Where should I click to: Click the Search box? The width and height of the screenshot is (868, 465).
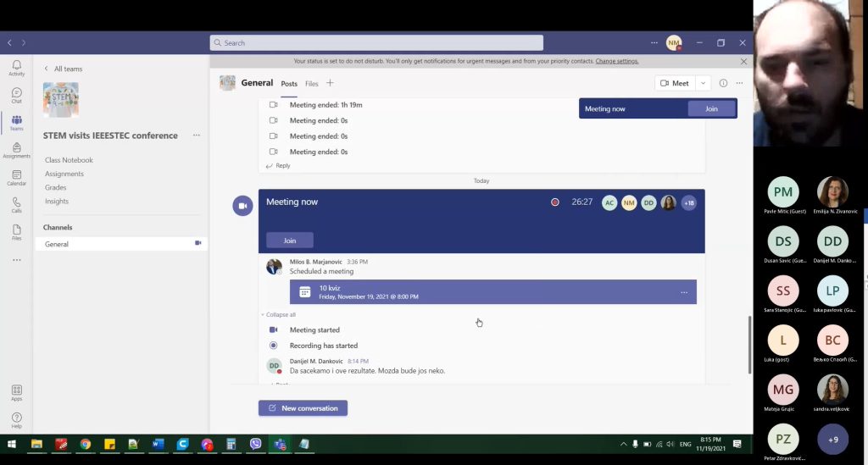coord(376,42)
